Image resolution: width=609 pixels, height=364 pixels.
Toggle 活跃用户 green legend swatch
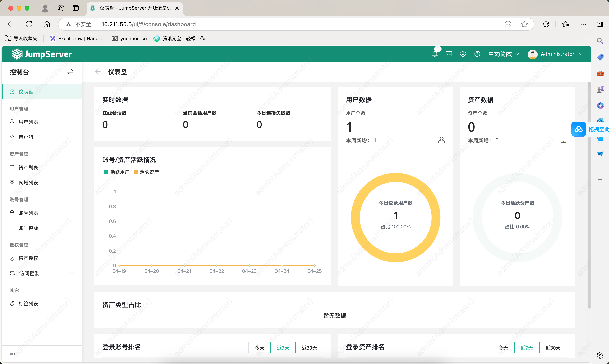click(106, 172)
